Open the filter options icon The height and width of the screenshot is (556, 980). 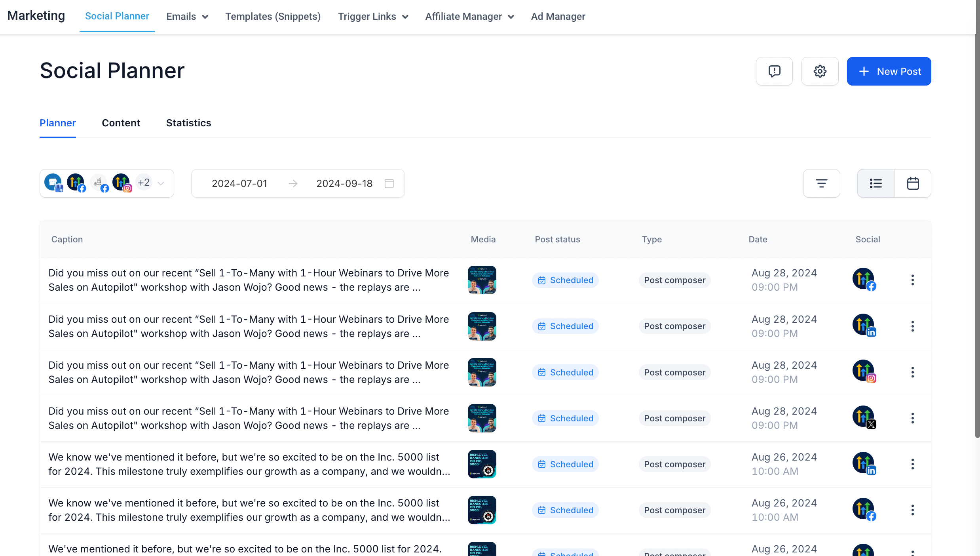821,183
